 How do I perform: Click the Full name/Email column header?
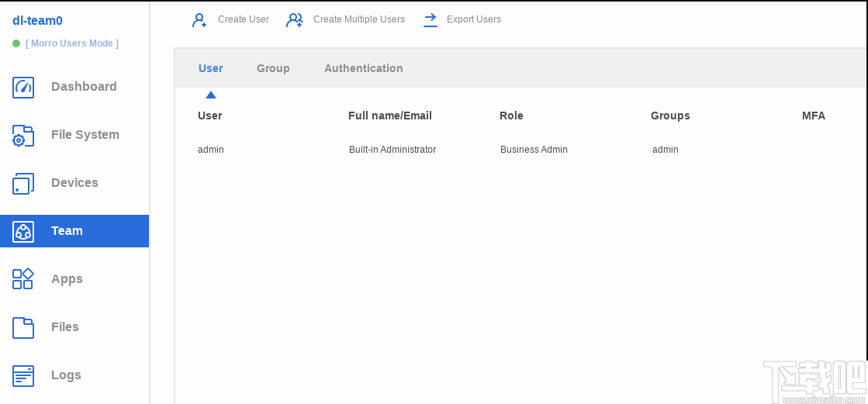(x=389, y=116)
